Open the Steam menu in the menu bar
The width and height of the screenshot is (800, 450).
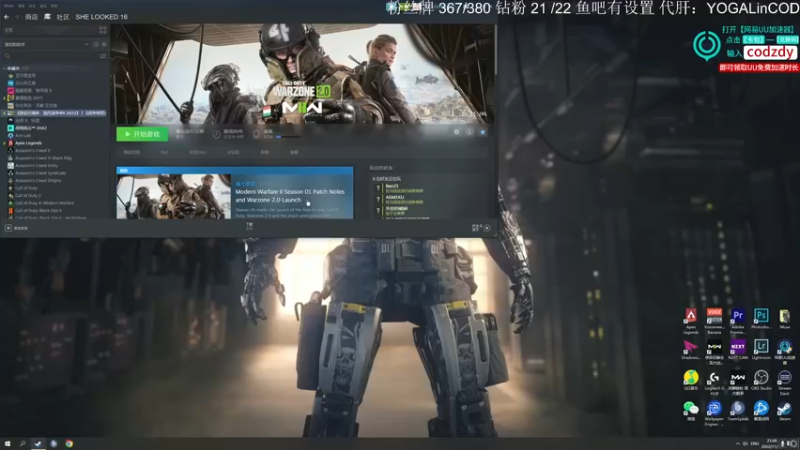[x=9, y=6]
